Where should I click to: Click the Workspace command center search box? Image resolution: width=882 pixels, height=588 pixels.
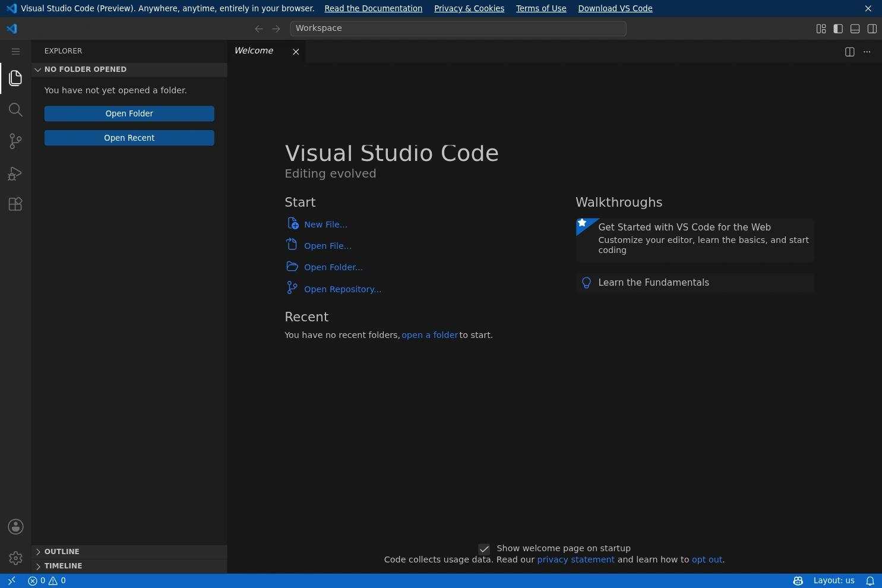click(458, 29)
